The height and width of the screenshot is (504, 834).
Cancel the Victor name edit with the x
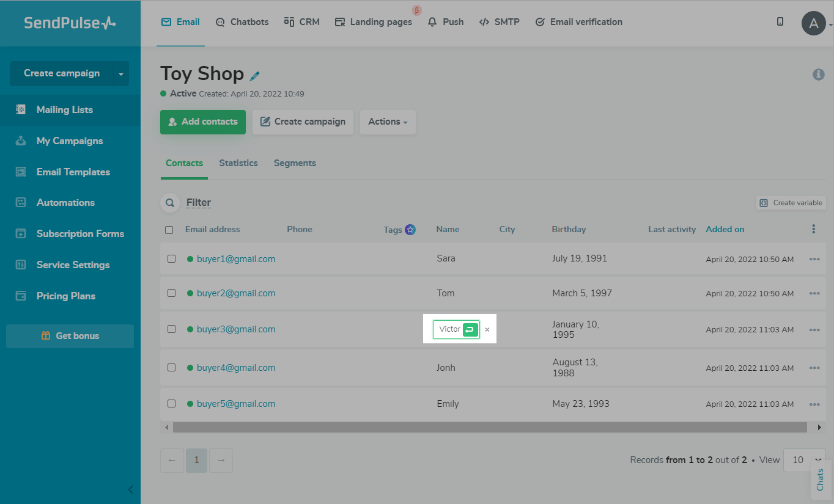(487, 330)
